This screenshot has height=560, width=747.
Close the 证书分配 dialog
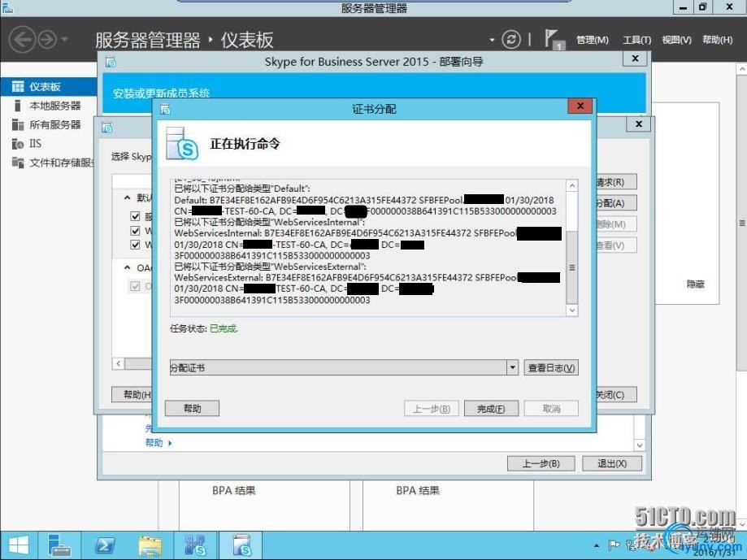pyautogui.click(x=580, y=106)
